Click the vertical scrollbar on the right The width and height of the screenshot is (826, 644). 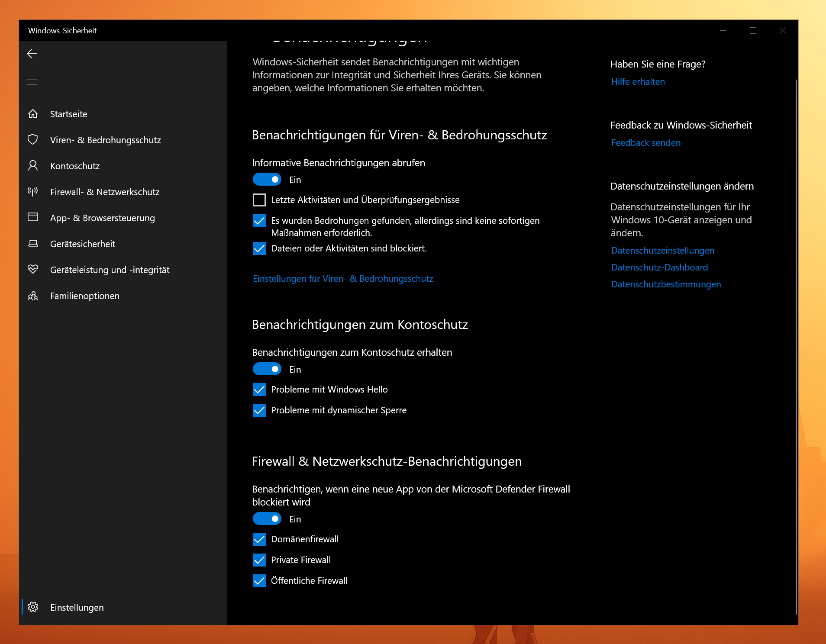coord(796,346)
